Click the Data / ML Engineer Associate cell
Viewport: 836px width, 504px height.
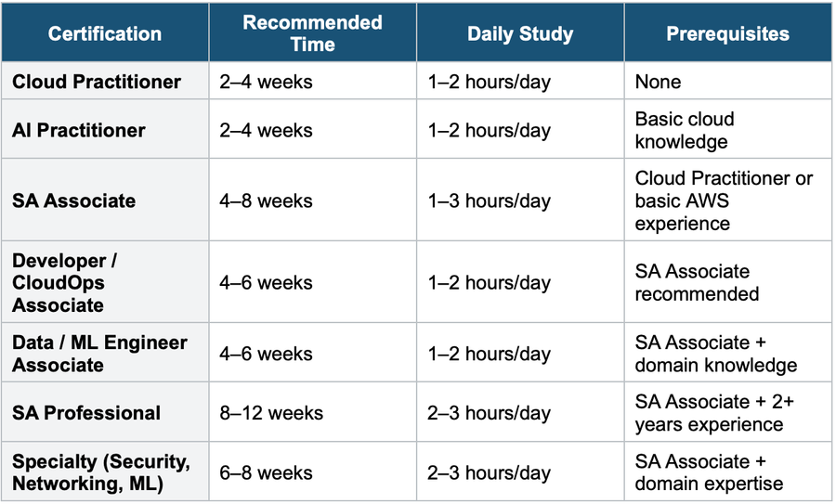99,354
